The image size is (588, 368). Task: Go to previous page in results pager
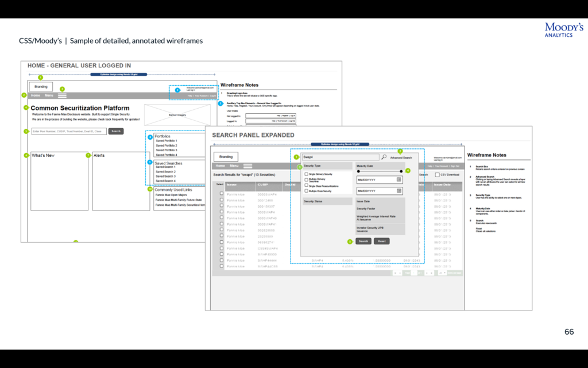400,273
